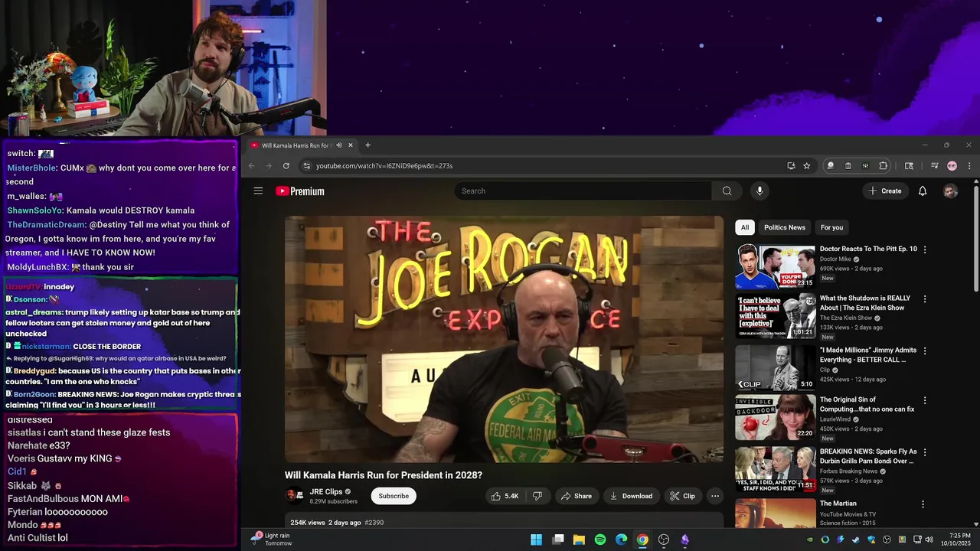Reload the page in Chrome
The height and width of the screenshot is (551, 980).
(286, 166)
